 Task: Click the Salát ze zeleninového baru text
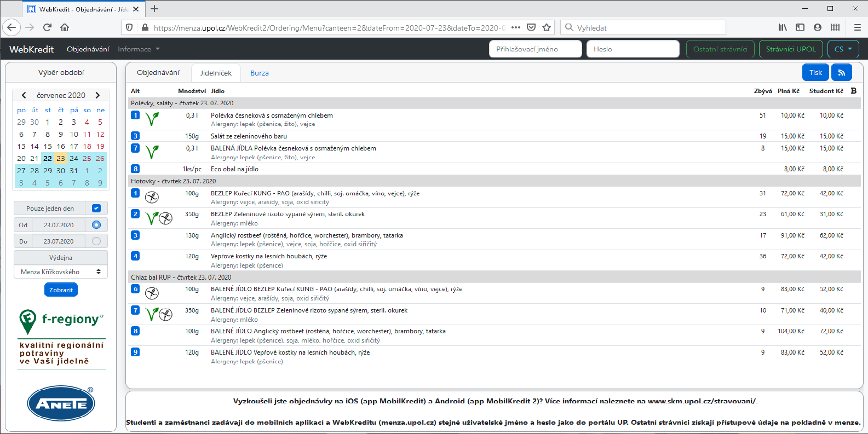(249, 136)
